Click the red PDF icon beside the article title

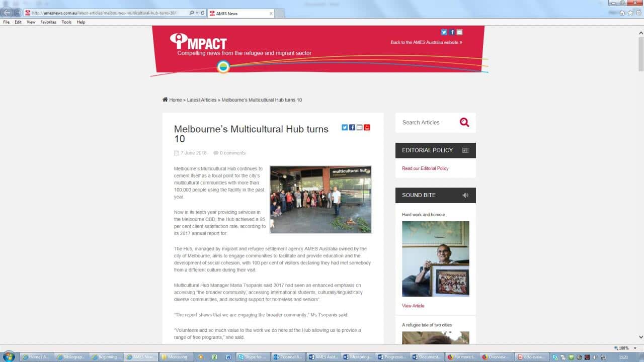click(x=367, y=127)
